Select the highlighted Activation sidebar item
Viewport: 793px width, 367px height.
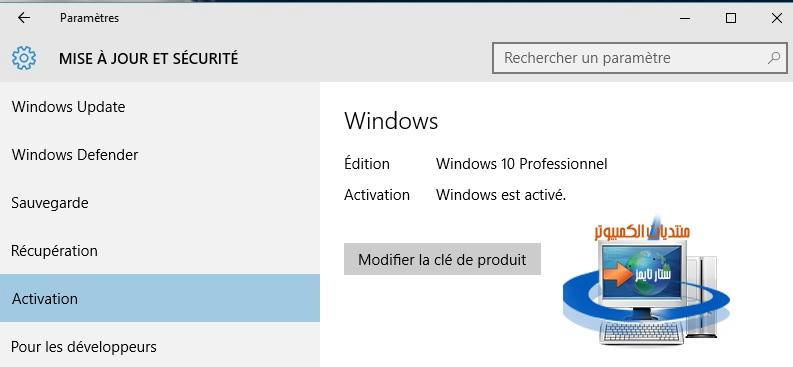click(x=160, y=298)
